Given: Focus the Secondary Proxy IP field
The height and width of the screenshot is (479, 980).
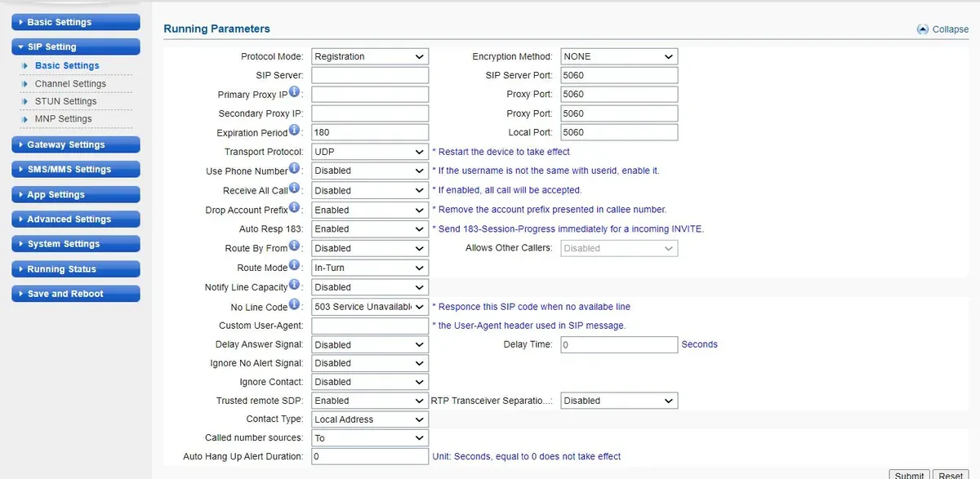Looking at the screenshot, I should coord(370,113).
